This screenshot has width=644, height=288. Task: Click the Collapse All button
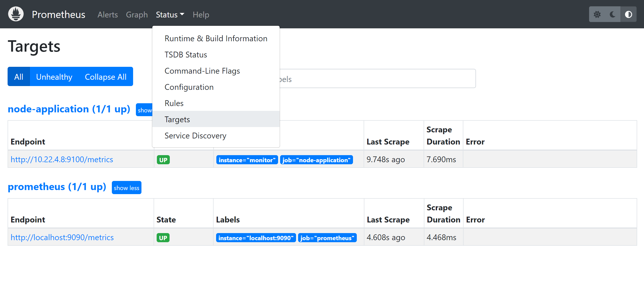pos(106,76)
